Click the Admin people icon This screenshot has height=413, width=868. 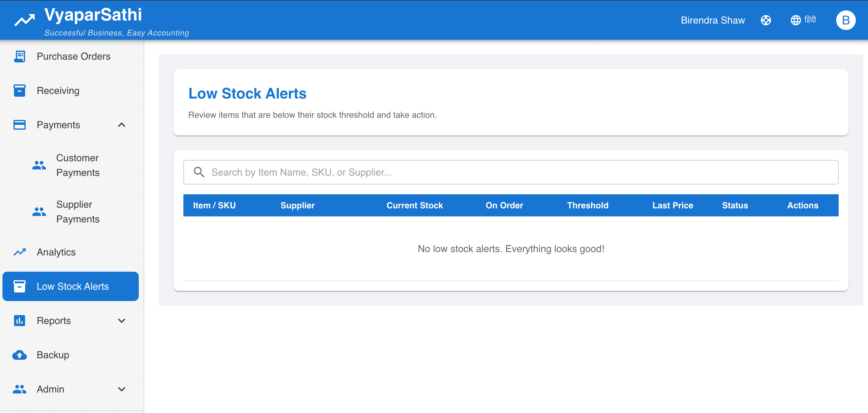(x=20, y=389)
